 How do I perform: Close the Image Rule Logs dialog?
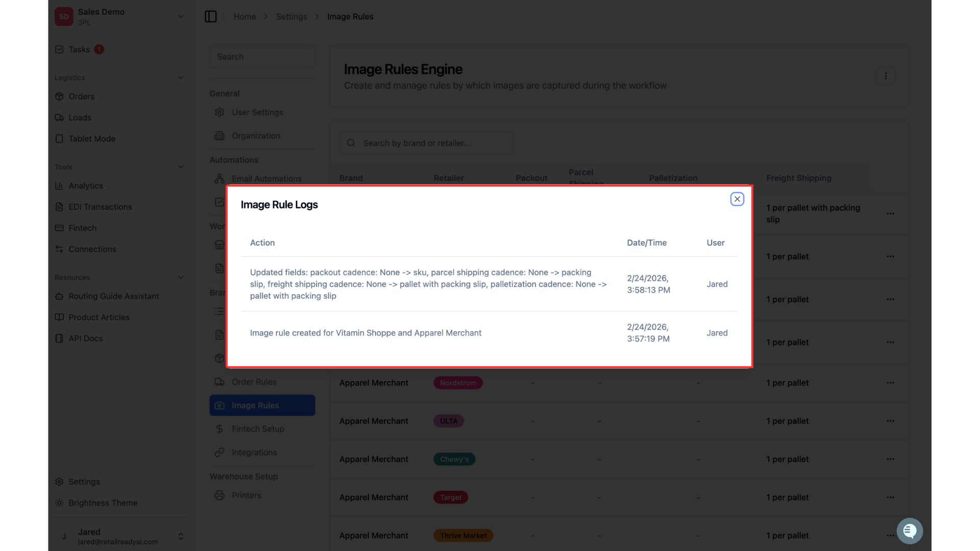pos(737,199)
